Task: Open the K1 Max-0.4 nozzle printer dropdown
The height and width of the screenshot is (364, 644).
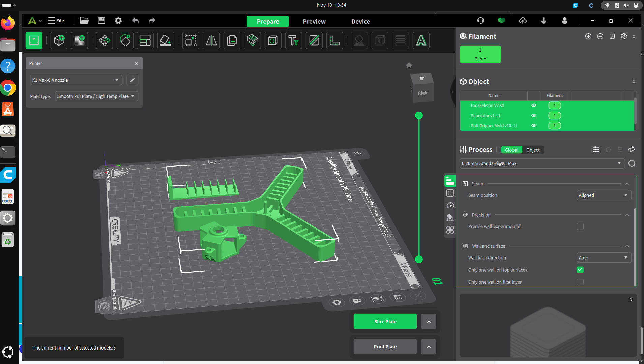Action: [76, 80]
